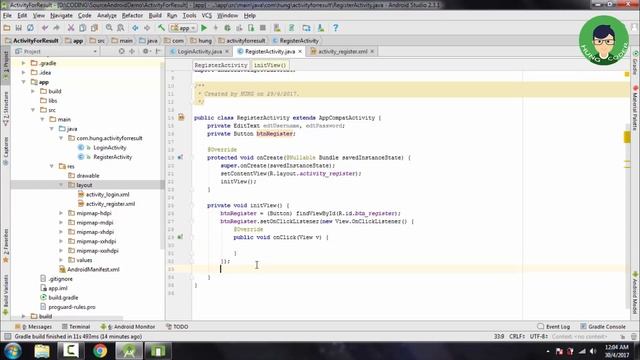The height and width of the screenshot is (360, 640).
Task: Switch to activity_register.xml tab
Action: click(342, 51)
